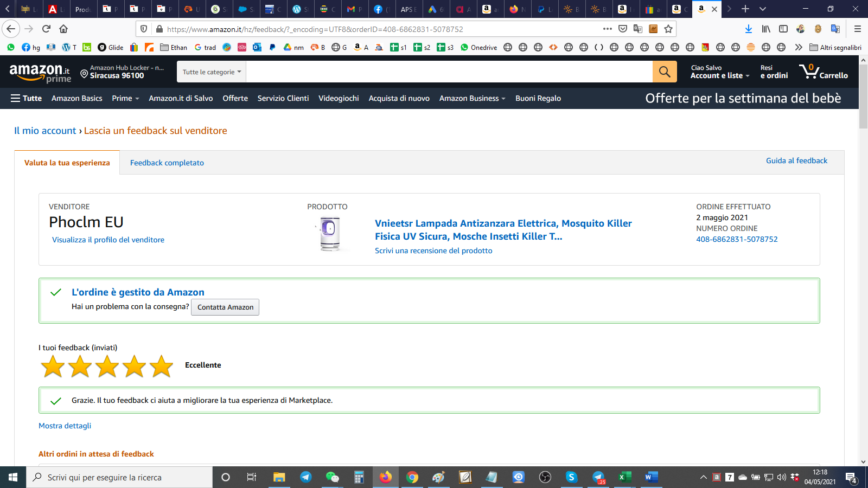The height and width of the screenshot is (488, 868).
Task: Expand the Amazon Business dropdown
Action: click(x=472, y=98)
